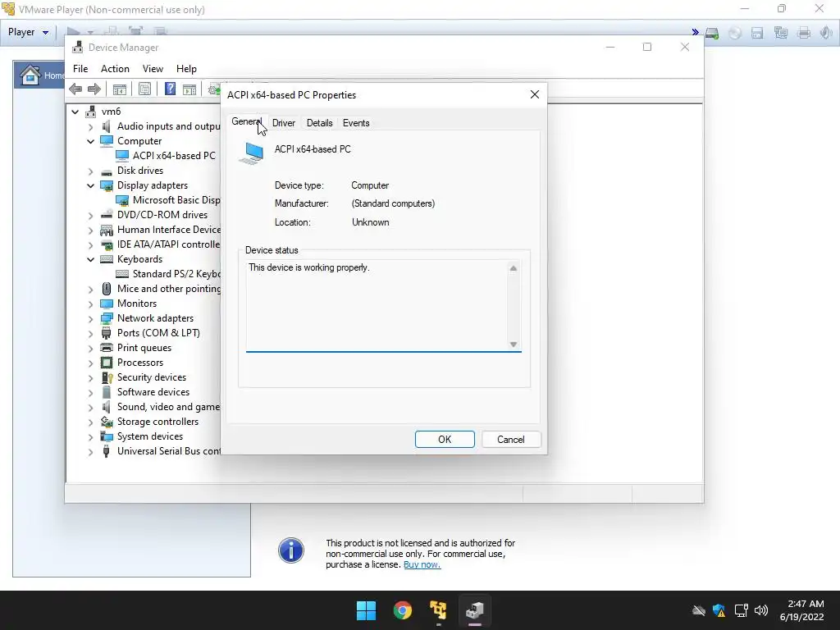Open the Windows Start menu
Screen dimensions: 840x630
367,610
